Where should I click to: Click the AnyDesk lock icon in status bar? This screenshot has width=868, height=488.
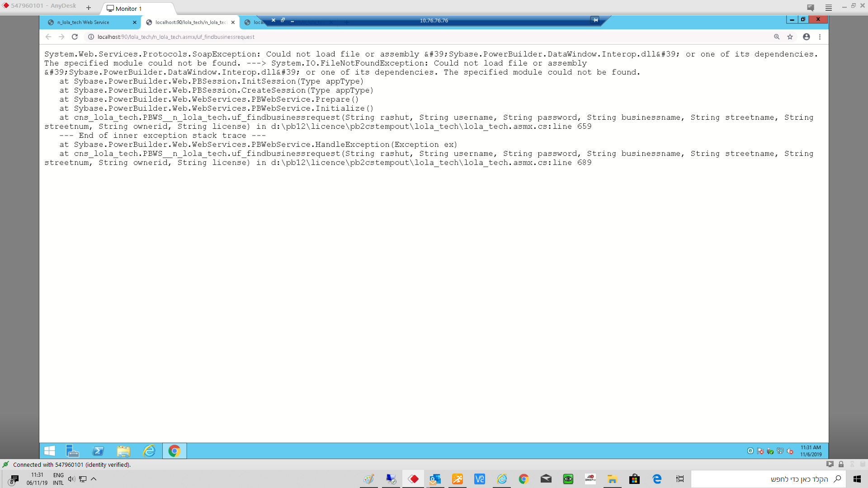coord(841,464)
